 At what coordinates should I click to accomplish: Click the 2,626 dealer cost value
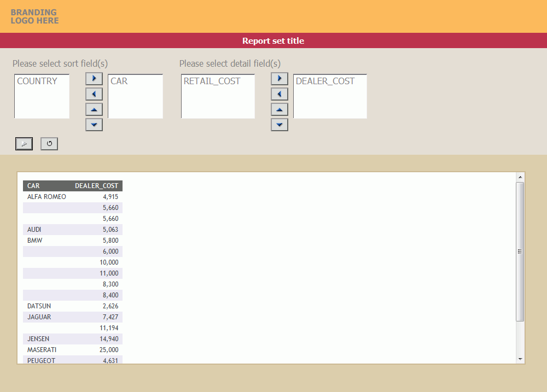coord(110,306)
